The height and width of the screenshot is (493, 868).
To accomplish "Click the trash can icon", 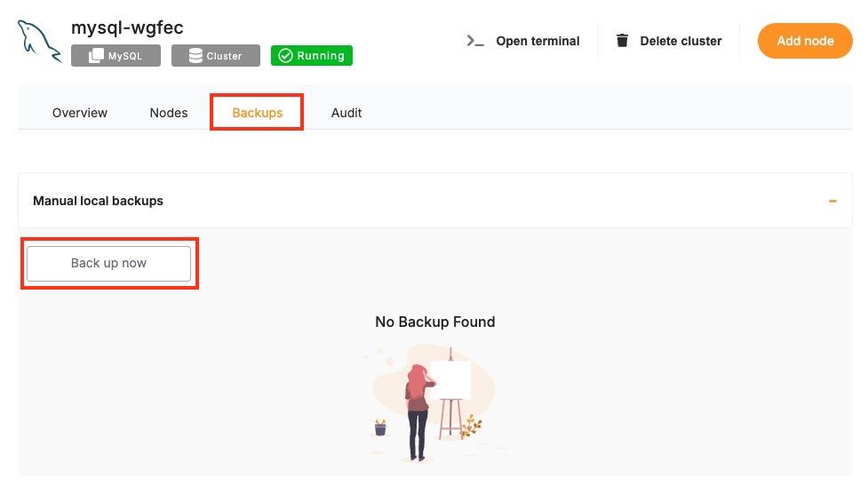I will coord(623,41).
